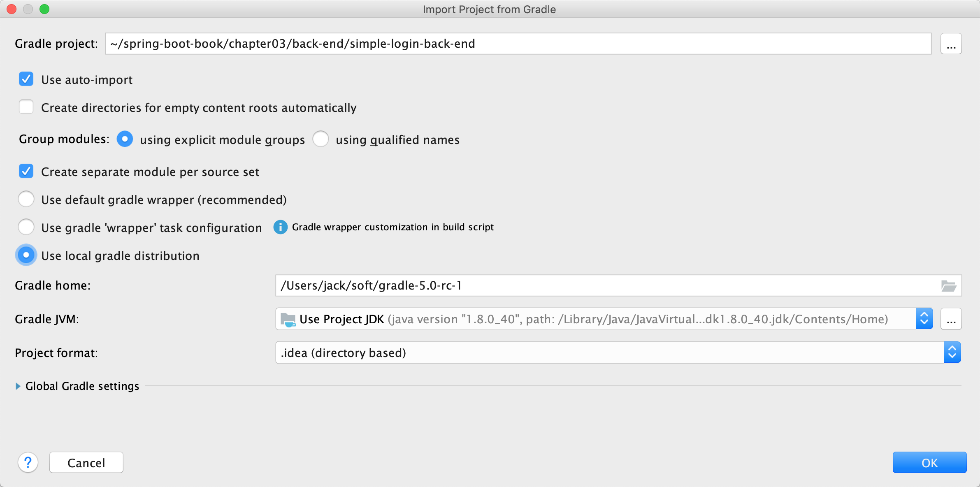This screenshot has height=487, width=980.
Task: Toggle Create separate module per source set
Action: click(26, 172)
